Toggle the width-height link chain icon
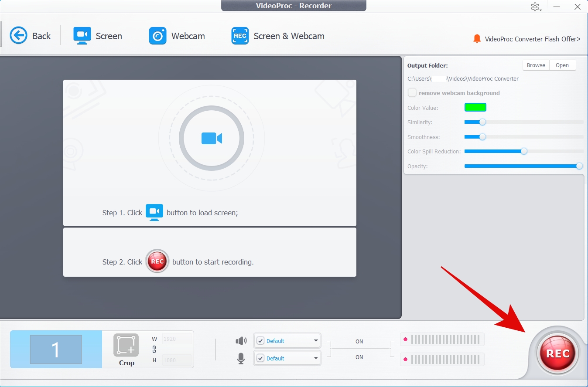The height and width of the screenshot is (387, 588). 154,350
